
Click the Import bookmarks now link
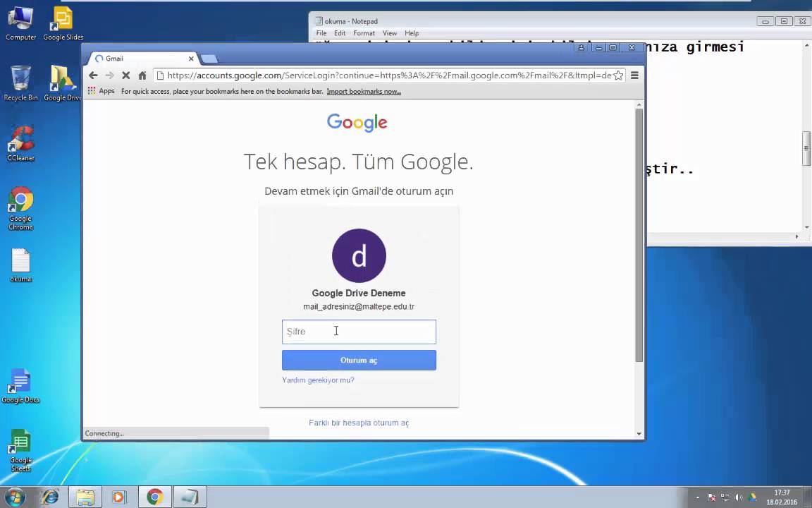(364, 92)
